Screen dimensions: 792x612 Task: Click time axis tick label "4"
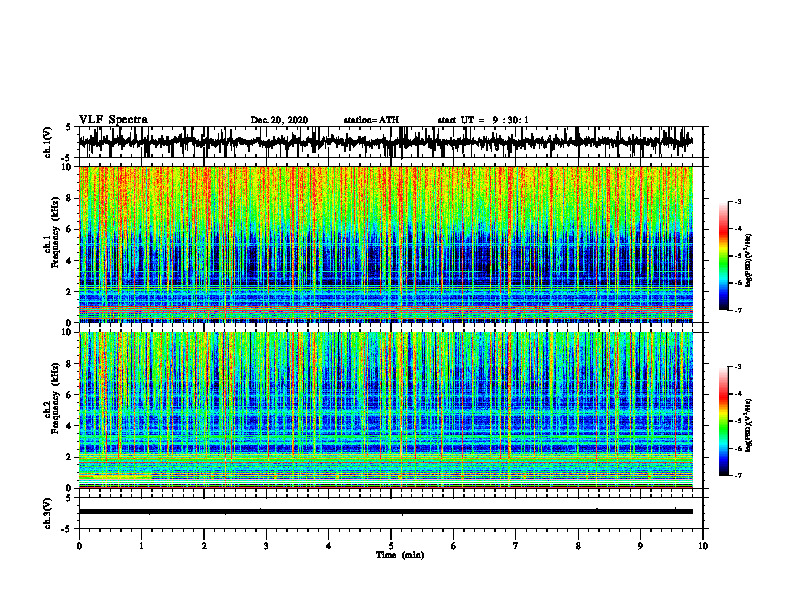point(328,546)
